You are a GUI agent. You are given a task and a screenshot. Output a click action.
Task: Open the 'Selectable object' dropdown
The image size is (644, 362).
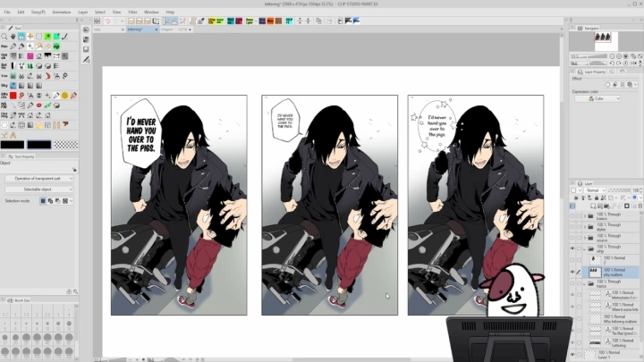pos(39,189)
